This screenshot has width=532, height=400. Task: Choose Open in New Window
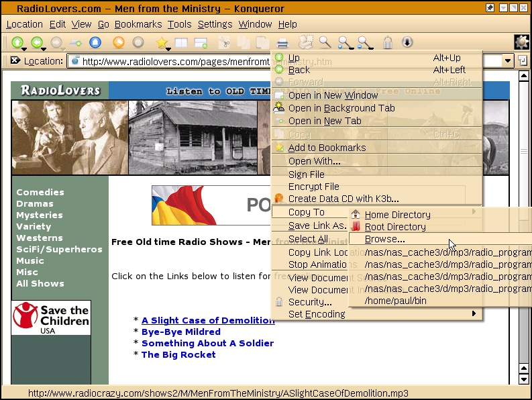click(376, 95)
